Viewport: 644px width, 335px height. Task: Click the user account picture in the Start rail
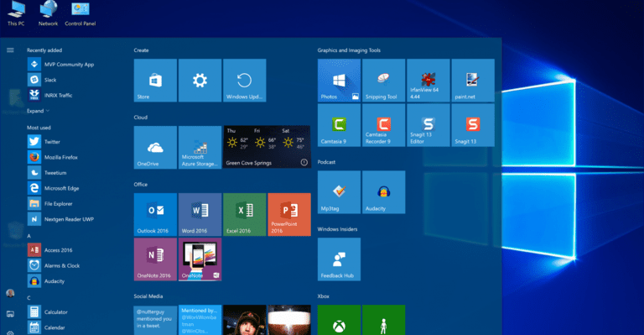click(10, 293)
